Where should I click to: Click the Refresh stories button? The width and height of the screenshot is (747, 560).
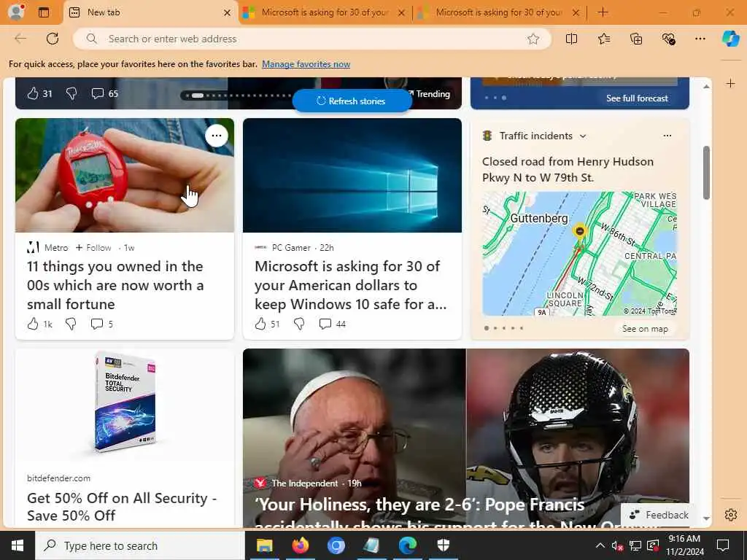tap(352, 101)
